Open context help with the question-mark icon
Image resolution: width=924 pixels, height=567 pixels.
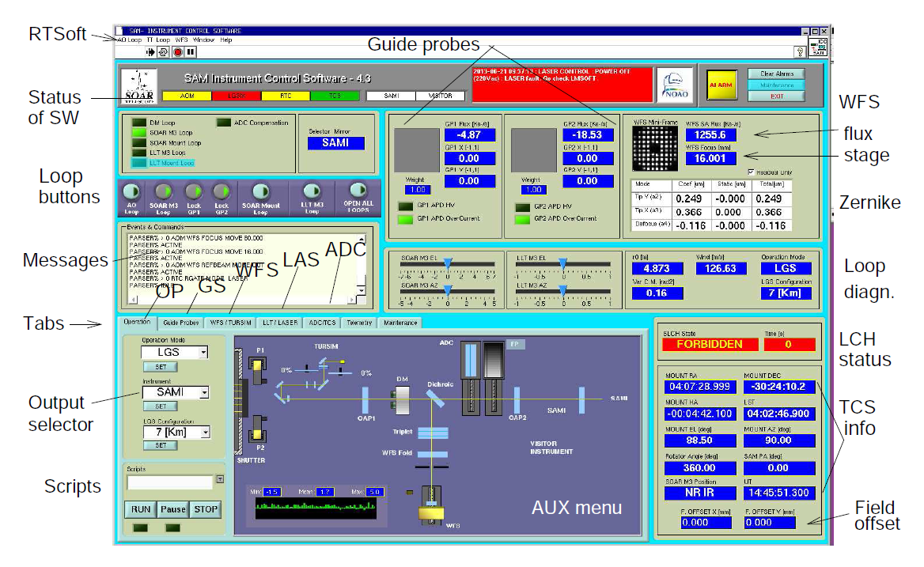(800, 52)
